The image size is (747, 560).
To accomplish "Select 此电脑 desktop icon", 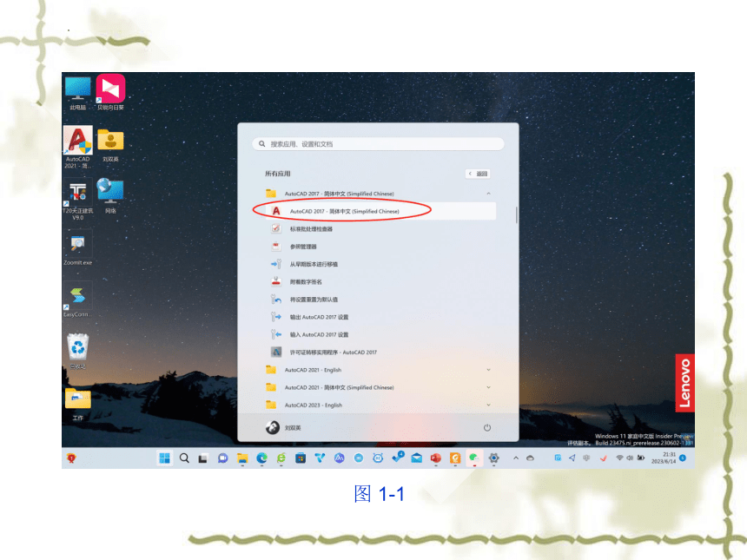I will (77, 94).
